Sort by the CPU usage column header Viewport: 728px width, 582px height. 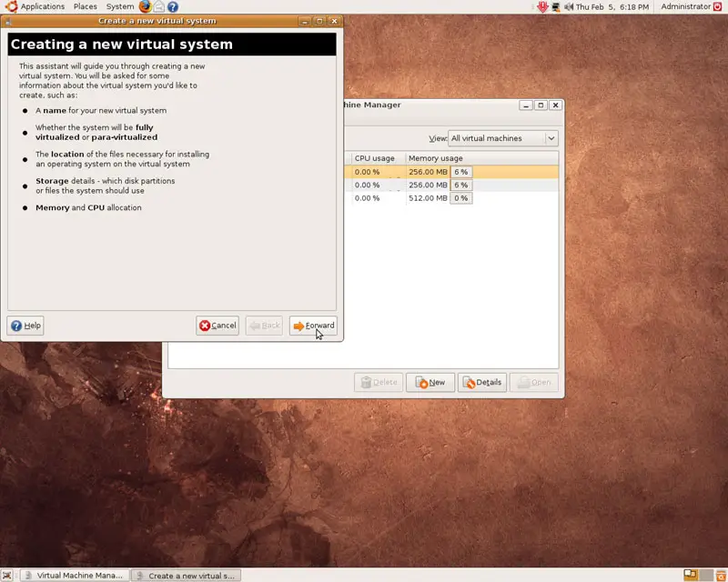(378, 158)
